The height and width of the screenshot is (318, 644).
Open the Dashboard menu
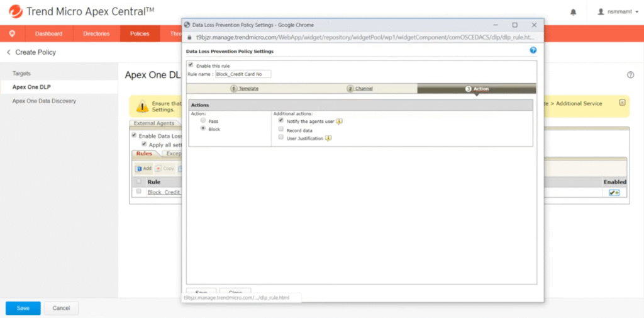tap(48, 33)
